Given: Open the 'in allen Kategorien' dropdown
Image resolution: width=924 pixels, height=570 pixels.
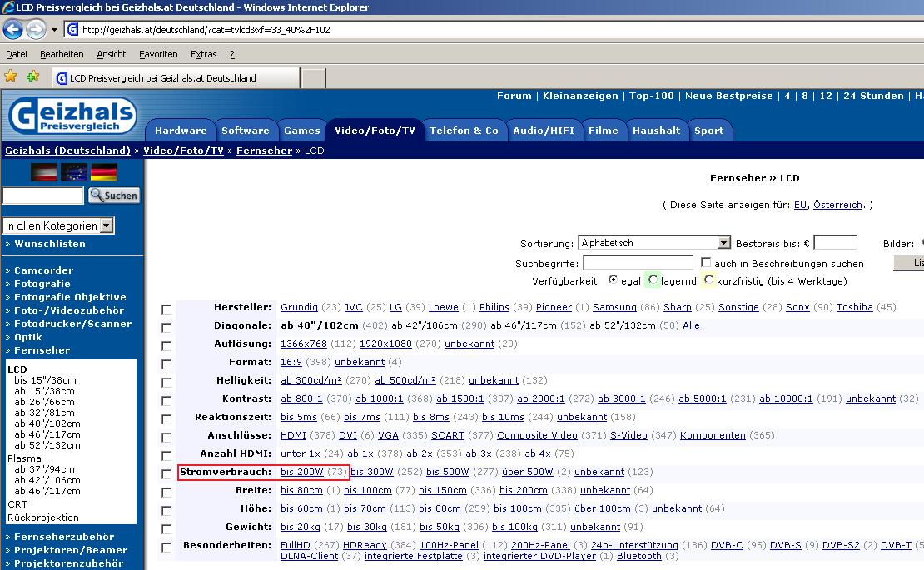Looking at the screenshot, I should point(58,226).
